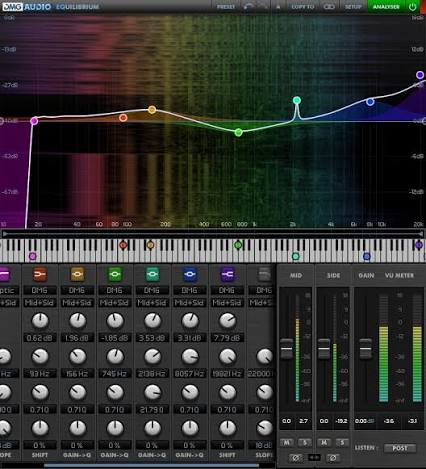Open the DMG filter type dropdown for 745 Hz band

(115, 290)
